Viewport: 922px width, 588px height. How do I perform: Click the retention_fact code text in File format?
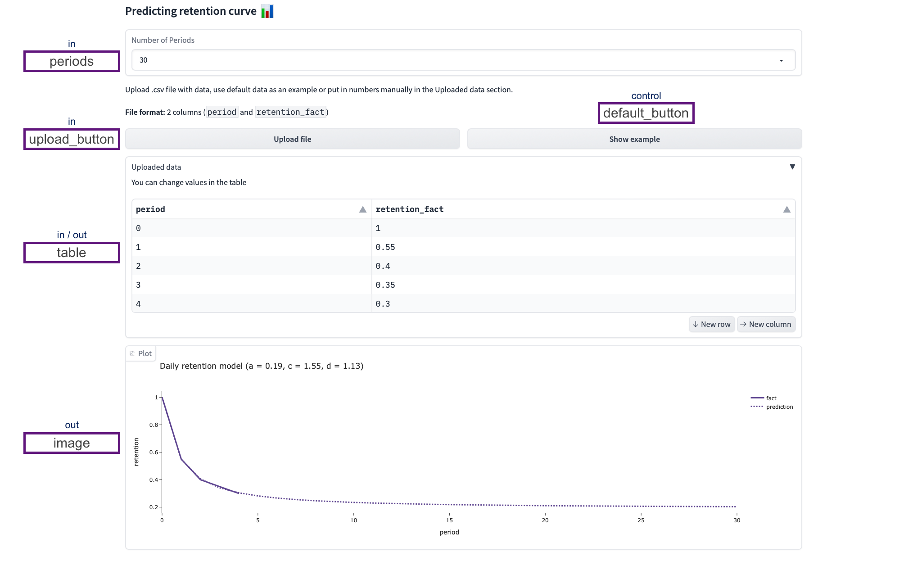[x=290, y=112]
